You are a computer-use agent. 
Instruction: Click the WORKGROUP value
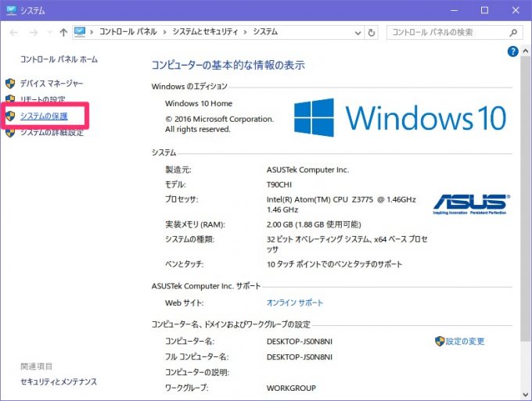tap(292, 388)
